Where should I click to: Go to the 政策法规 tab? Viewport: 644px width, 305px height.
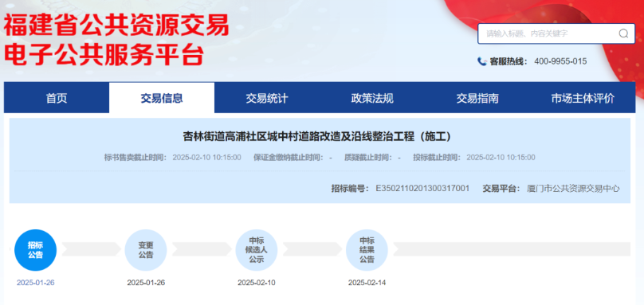(372, 98)
